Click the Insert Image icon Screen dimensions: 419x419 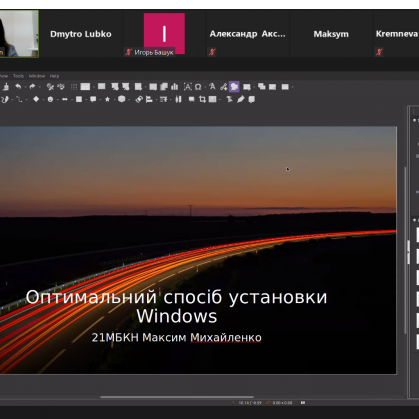[x=153, y=87]
